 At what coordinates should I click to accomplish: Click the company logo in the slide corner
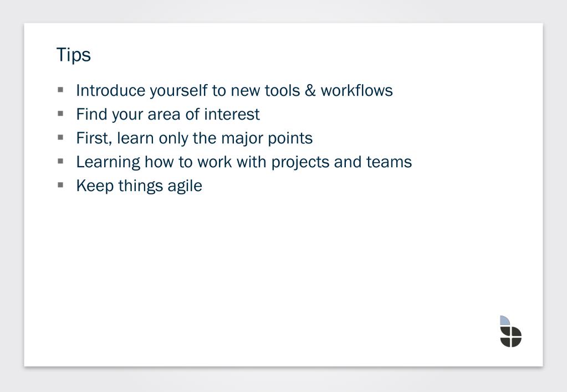click(510, 331)
